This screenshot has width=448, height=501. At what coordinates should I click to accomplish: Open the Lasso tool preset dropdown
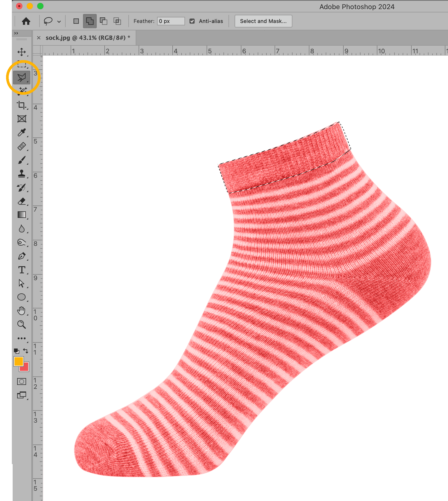(59, 21)
